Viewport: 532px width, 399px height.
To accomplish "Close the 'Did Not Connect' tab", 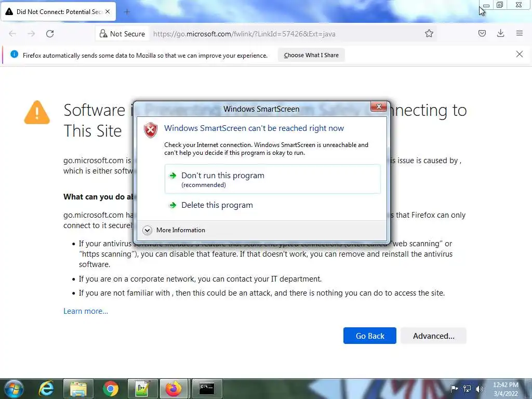I will coord(108,11).
